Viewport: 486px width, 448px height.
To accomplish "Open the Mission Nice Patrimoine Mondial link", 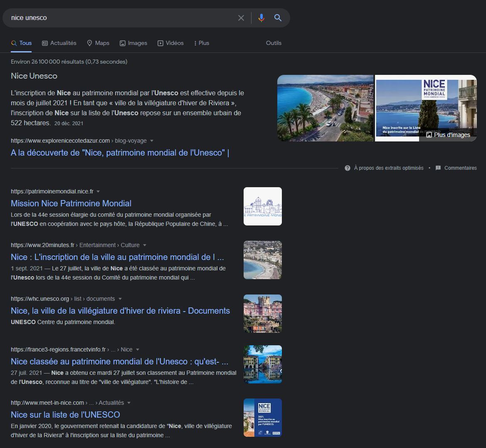I will tap(71, 203).
